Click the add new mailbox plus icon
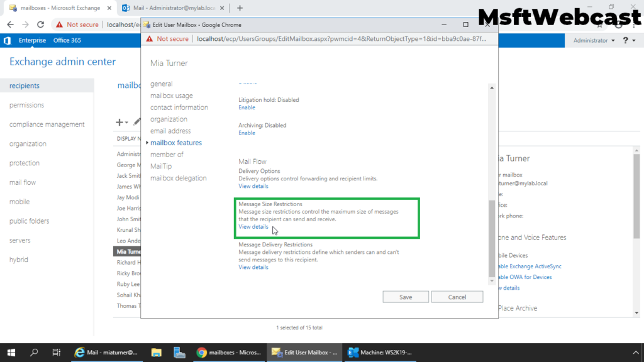Screen dimensions: 644x362 click(119, 123)
